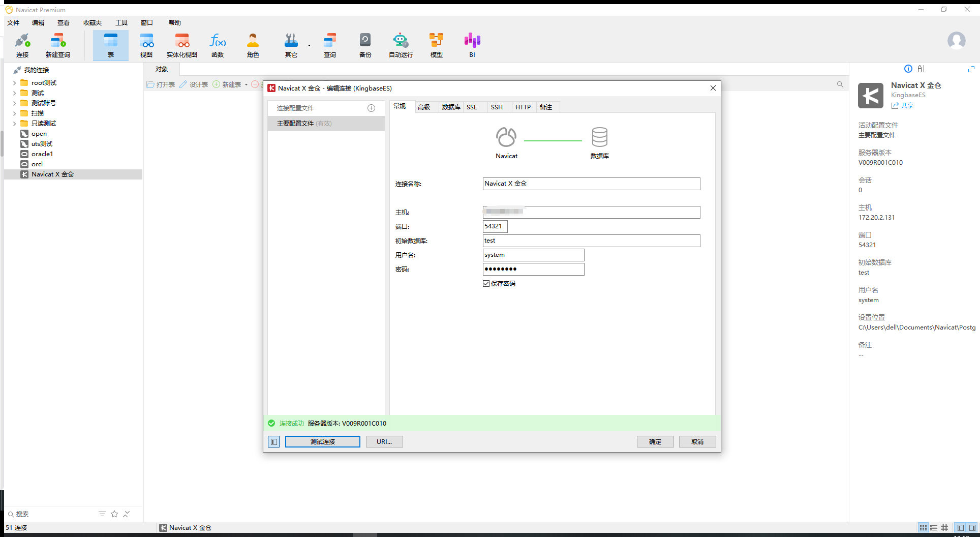Screen dimensions: 980x537
Task: Click the 设计表 button
Action: (194, 84)
